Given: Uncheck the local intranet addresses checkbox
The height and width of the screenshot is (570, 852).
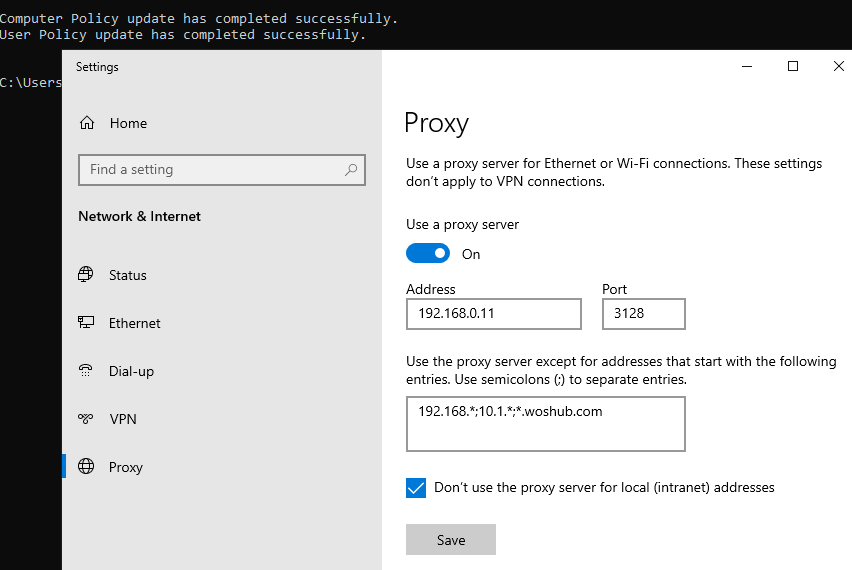Looking at the screenshot, I should (x=416, y=488).
